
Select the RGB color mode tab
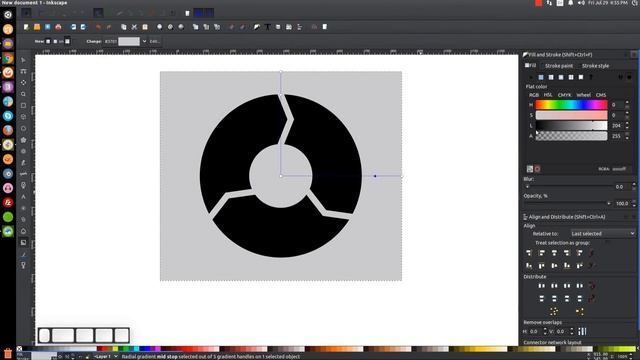coord(533,95)
